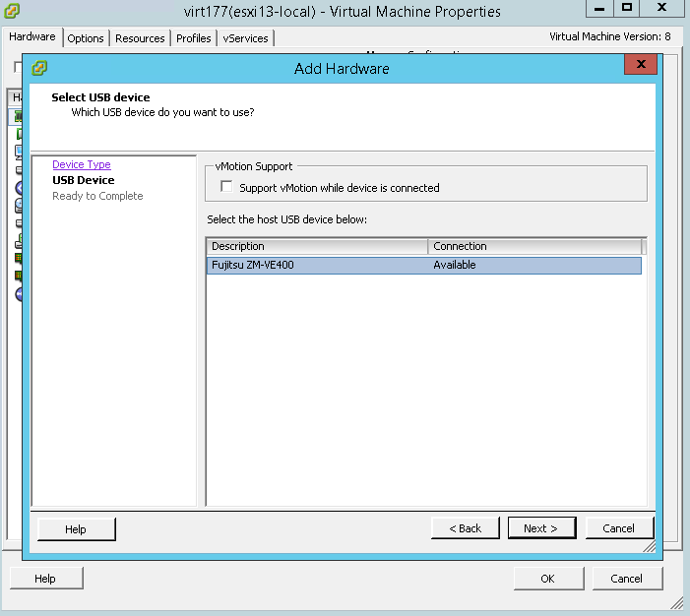Click the Ready to Complete step label
The image size is (690, 616).
point(97,196)
